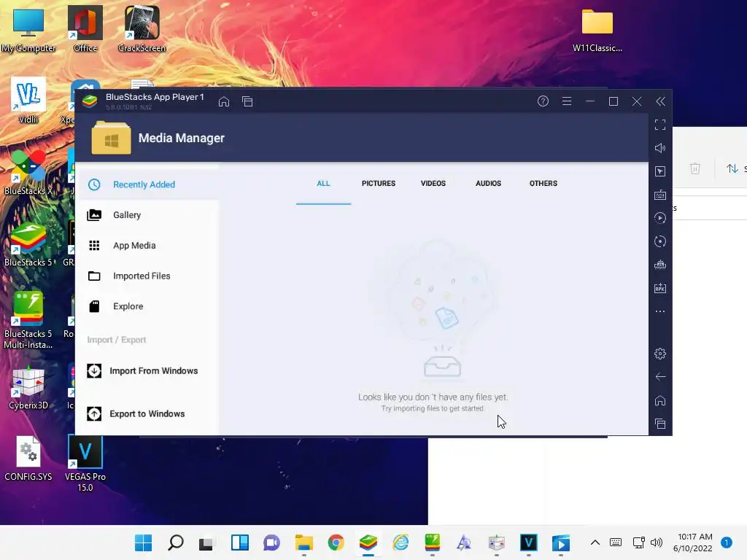The image size is (747, 560).
Task: Open Gallery in Media Manager sidebar
Action: [x=147, y=215]
